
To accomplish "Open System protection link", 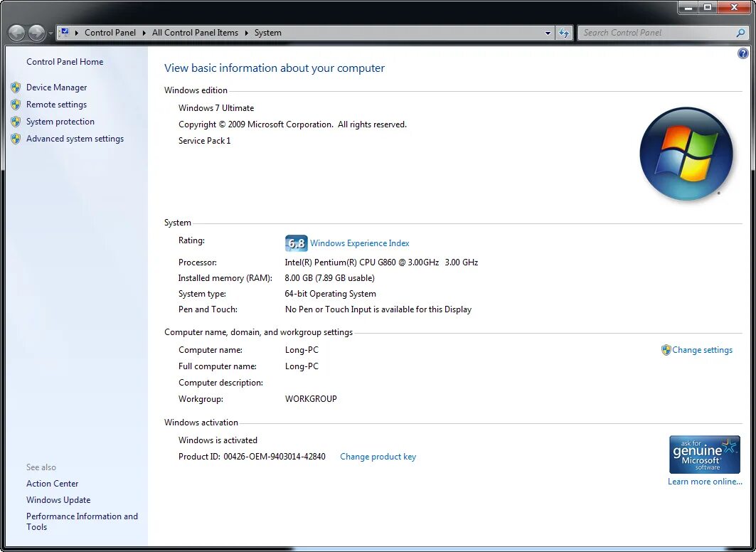I will (x=60, y=122).
